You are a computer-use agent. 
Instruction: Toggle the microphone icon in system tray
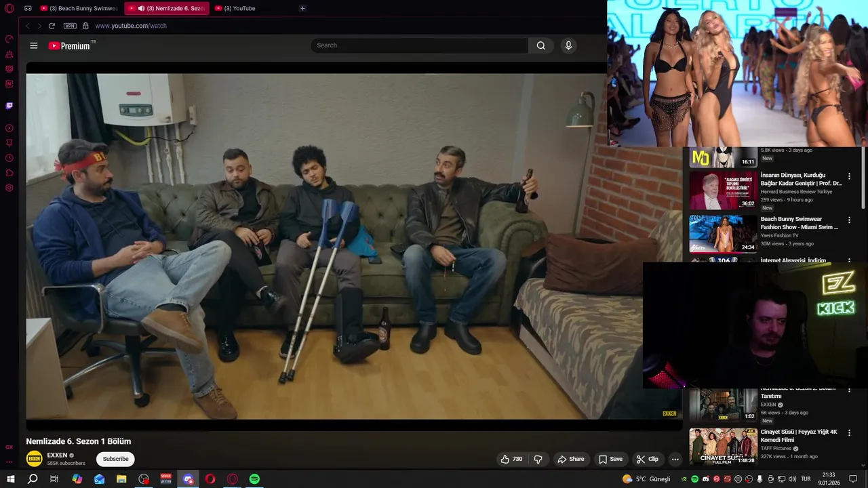[x=759, y=479]
